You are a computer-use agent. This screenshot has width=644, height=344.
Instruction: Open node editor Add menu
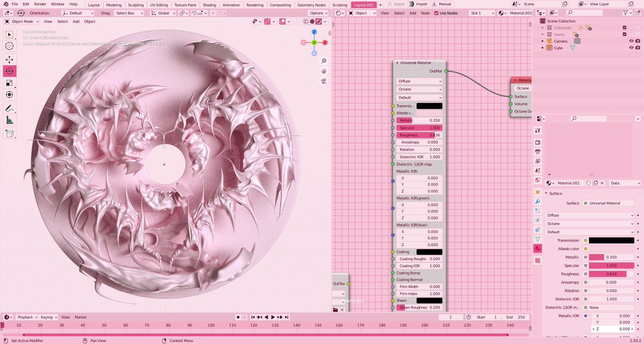(413, 13)
